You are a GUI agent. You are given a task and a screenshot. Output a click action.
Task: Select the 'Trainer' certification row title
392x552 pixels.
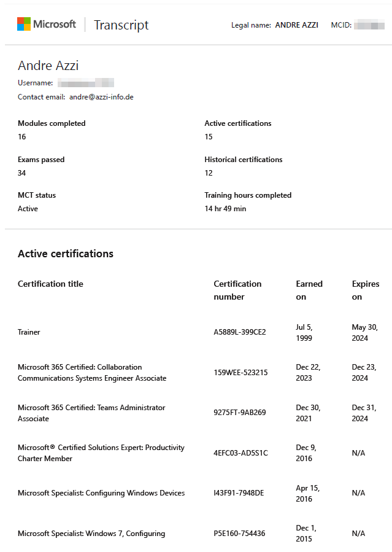tap(29, 332)
